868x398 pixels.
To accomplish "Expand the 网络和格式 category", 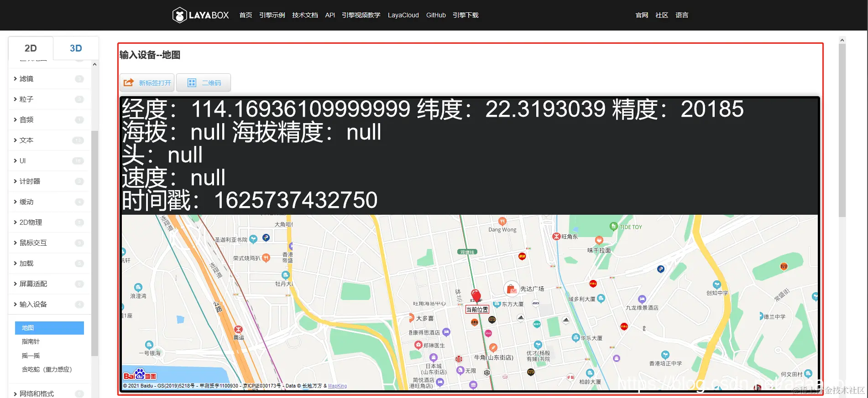I will (49, 393).
